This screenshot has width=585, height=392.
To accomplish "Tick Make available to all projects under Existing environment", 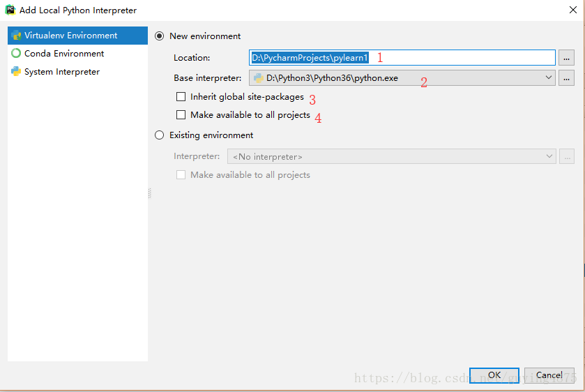I will pyautogui.click(x=181, y=174).
